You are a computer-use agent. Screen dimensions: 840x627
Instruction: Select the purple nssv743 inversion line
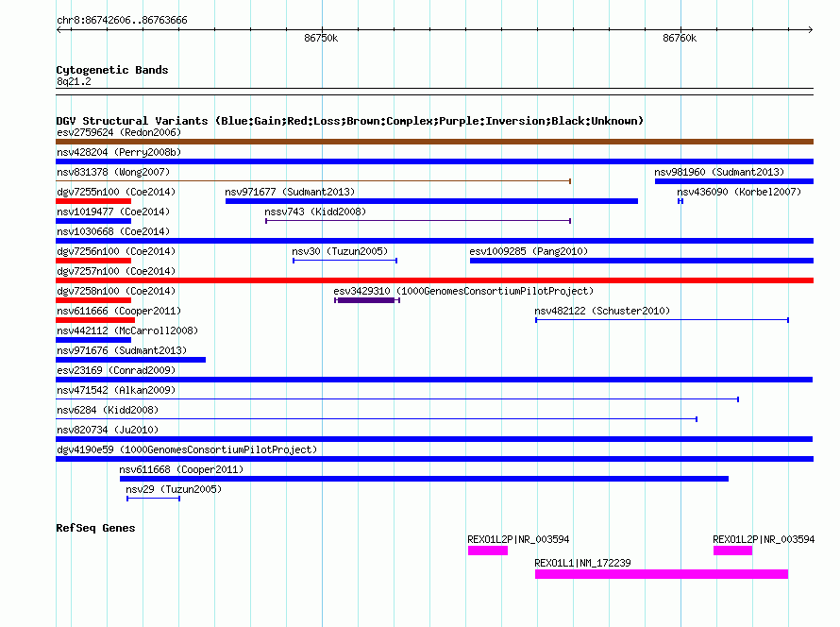(418, 221)
